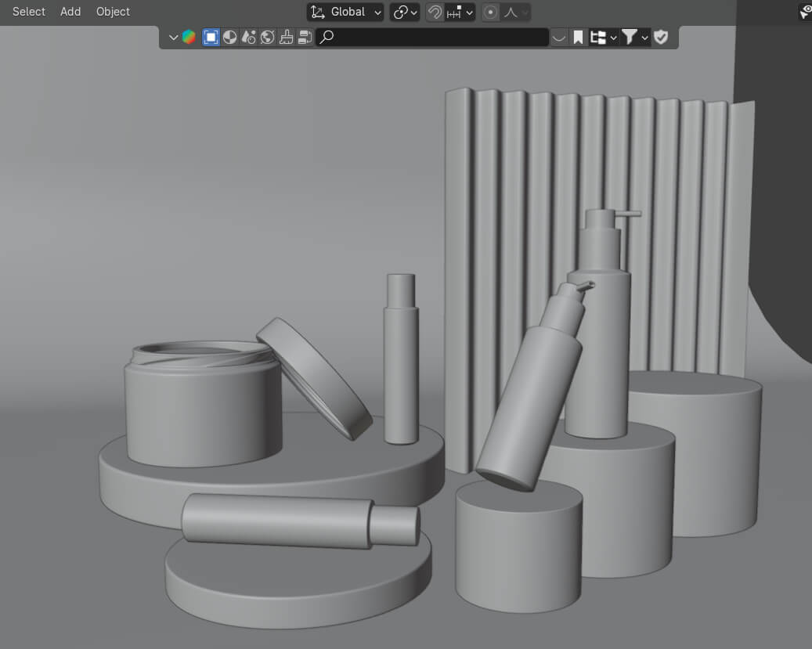Viewport: 812px width, 649px height.
Task: Click the magnifier search icon
Action: coord(327,37)
